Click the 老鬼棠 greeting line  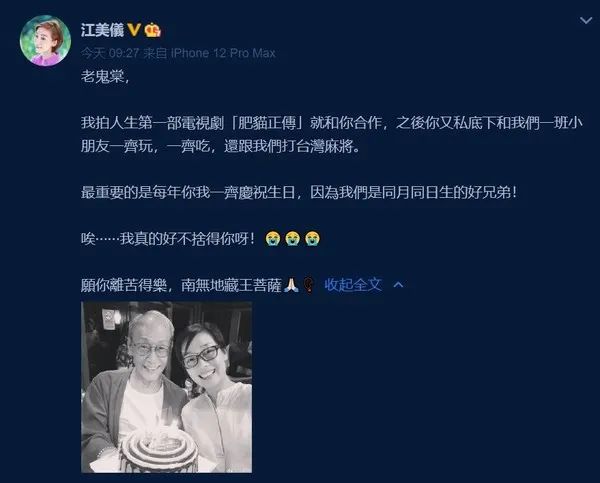pyautogui.click(x=105, y=77)
